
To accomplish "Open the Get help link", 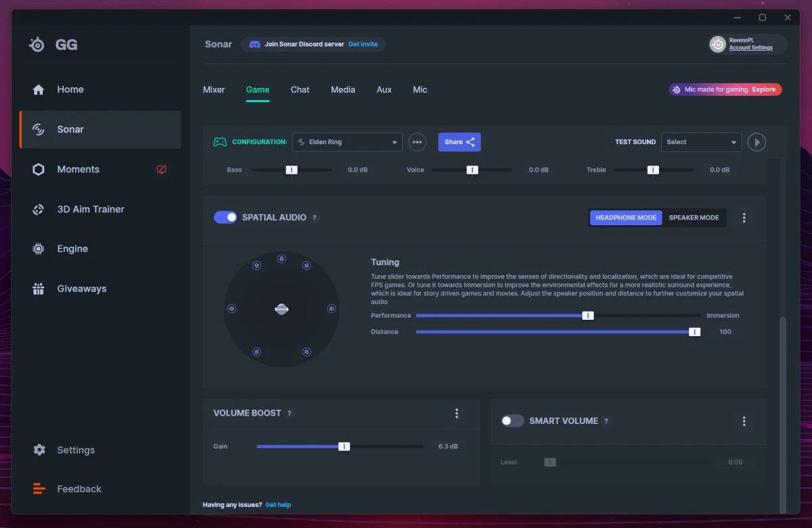I will [277, 505].
